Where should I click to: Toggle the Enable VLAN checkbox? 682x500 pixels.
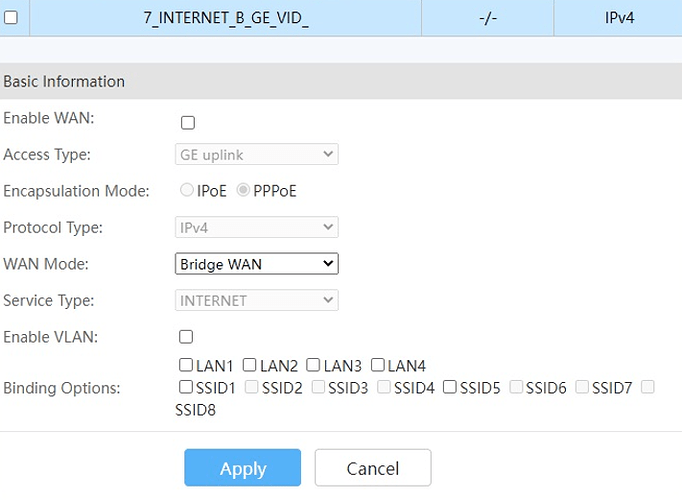(186, 337)
